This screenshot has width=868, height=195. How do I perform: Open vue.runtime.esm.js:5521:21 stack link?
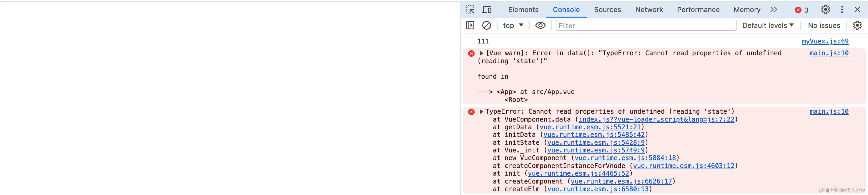click(590, 127)
